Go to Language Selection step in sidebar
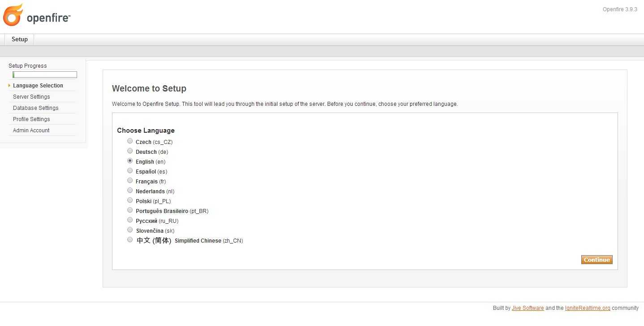The height and width of the screenshot is (326, 644). [38, 86]
